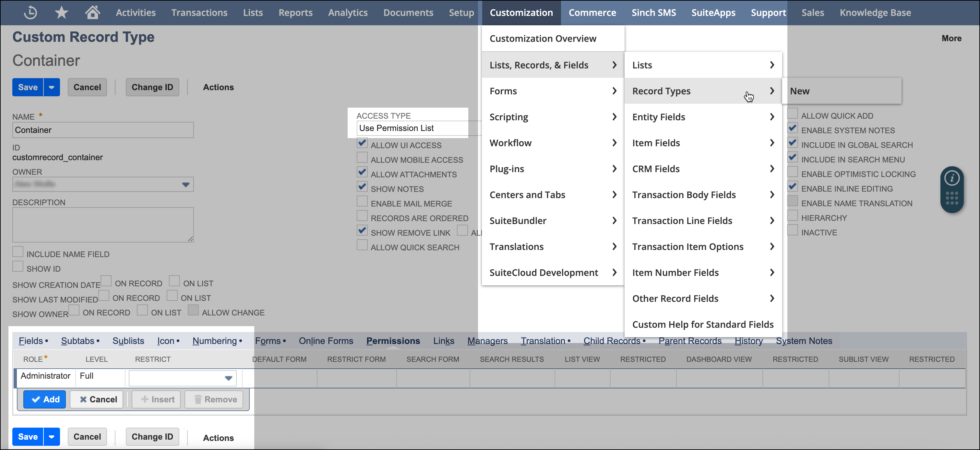Click the bottom Change ID button

pyautogui.click(x=152, y=437)
